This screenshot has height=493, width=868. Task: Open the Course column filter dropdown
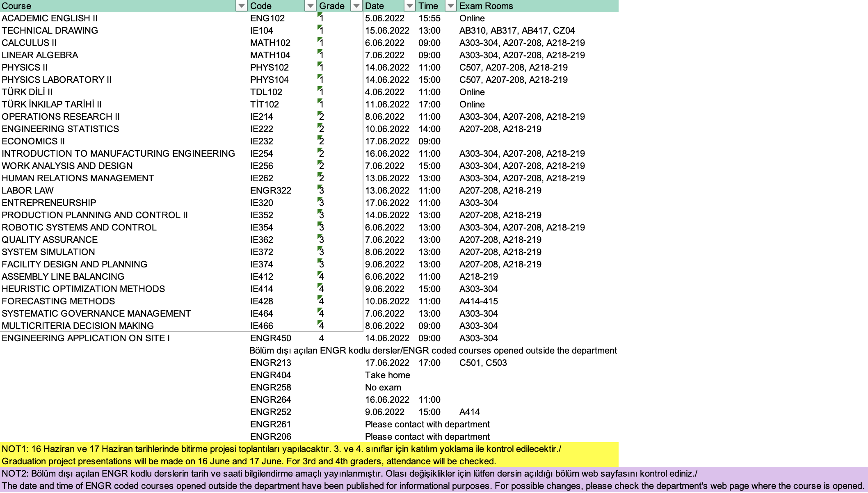point(241,6)
